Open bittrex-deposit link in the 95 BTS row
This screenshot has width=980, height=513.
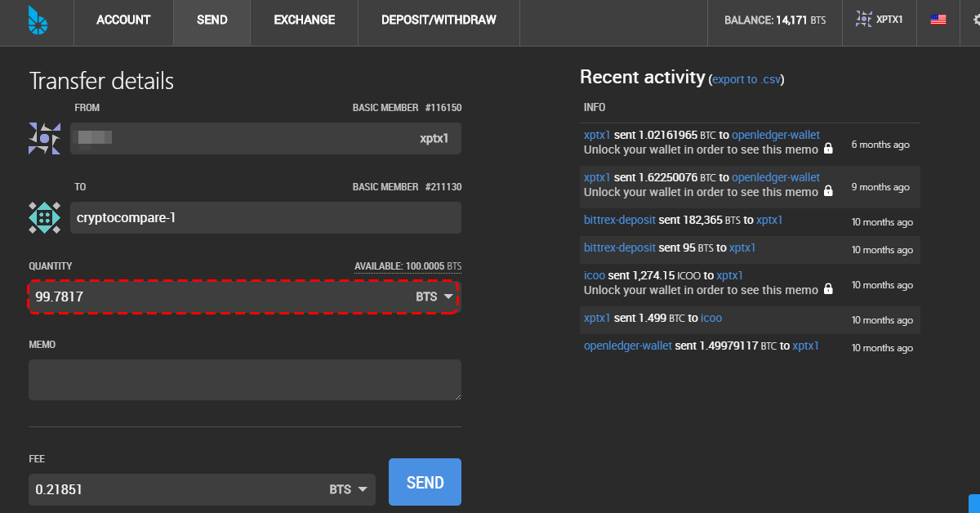[620, 248]
